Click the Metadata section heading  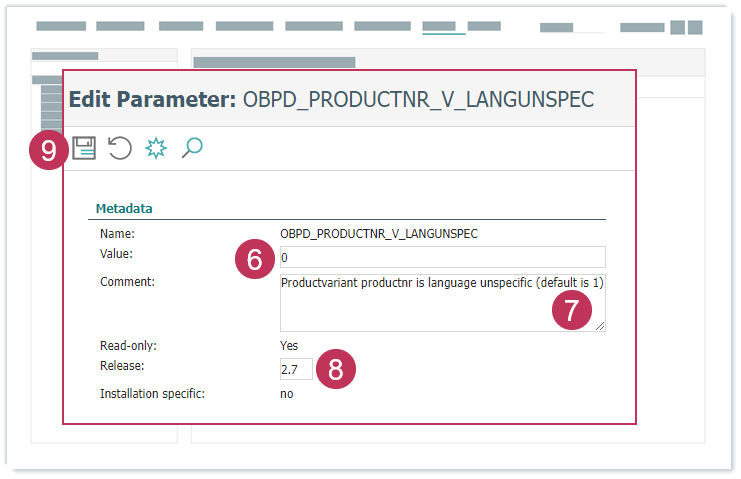click(x=124, y=209)
